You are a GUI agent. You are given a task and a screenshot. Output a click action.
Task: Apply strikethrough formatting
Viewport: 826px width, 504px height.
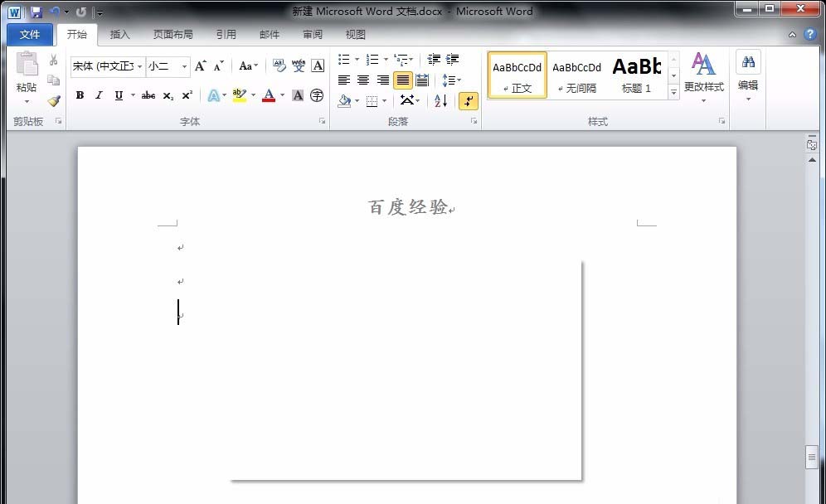point(148,95)
